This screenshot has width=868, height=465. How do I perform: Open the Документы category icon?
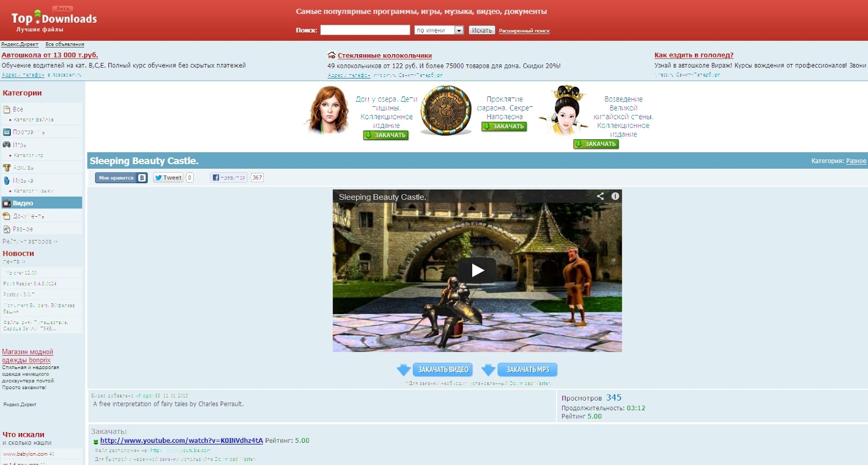tap(7, 216)
